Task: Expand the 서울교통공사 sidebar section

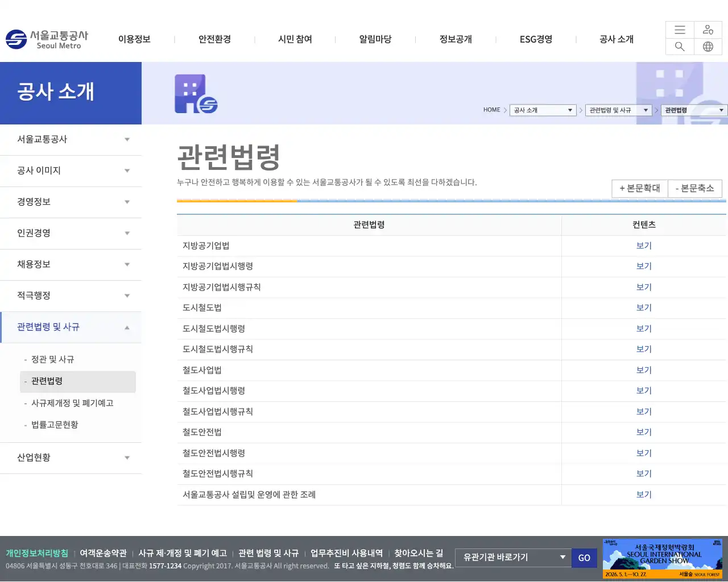Action: (x=71, y=140)
